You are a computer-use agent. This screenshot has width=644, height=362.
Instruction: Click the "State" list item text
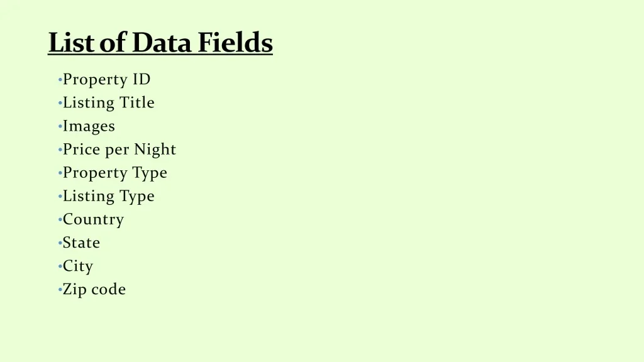81,243
